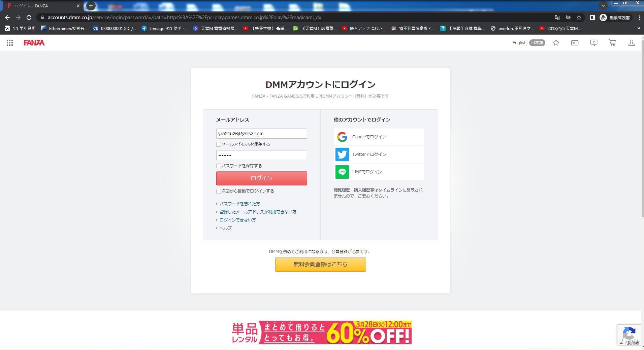The image size is (644, 350).
Task: Click the password input field
Action: point(261,155)
